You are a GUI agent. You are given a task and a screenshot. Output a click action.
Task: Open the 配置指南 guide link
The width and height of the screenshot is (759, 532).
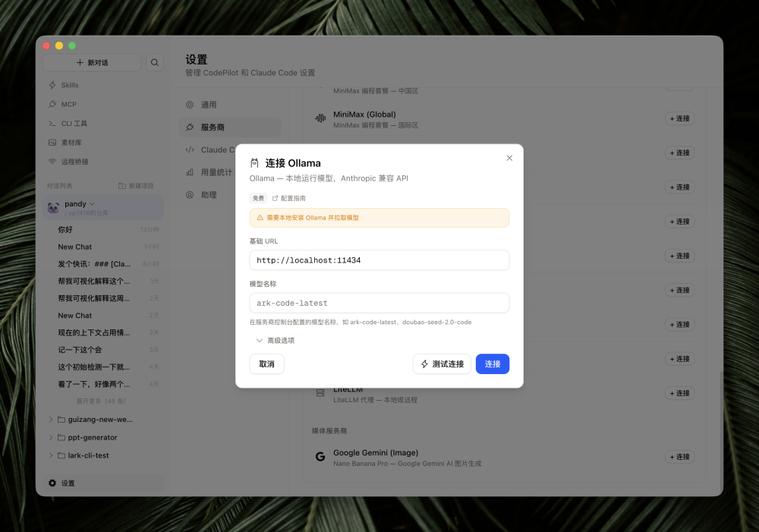coord(288,198)
